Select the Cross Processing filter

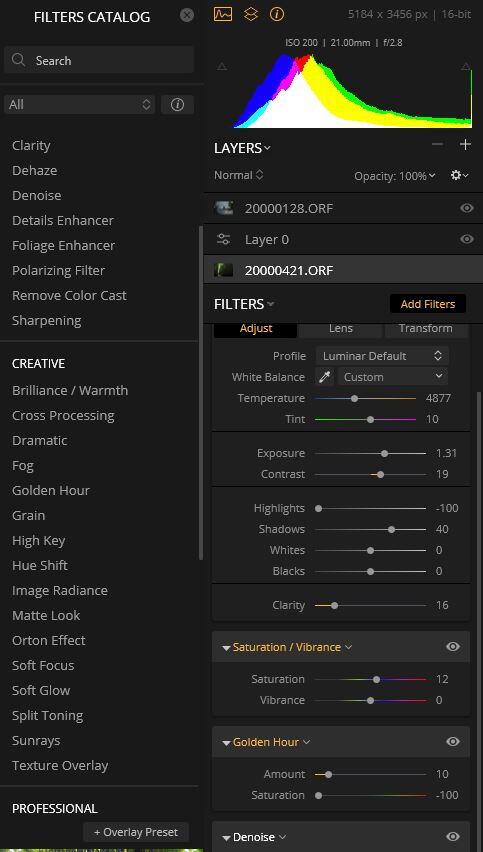tap(63, 416)
